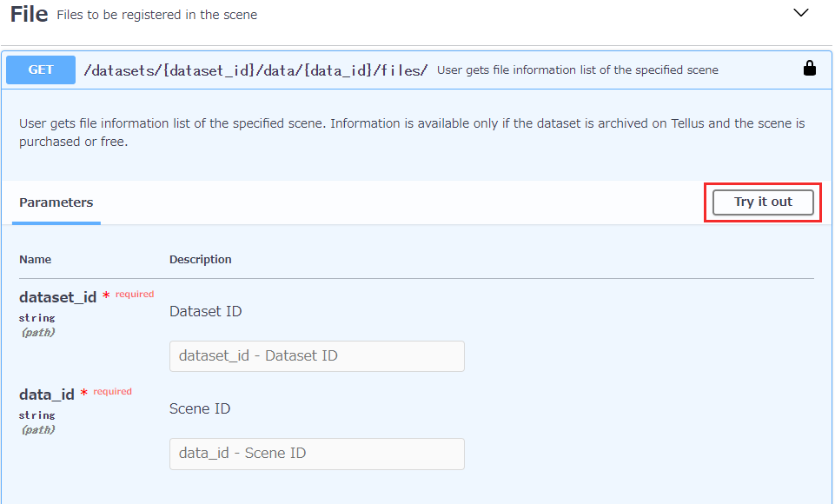Click the /datasets/{dataset_id}/data/{data_id}/files/ endpoint path
The height and width of the screenshot is (504, 835).
pyautogui.click(x=255, y=70)
